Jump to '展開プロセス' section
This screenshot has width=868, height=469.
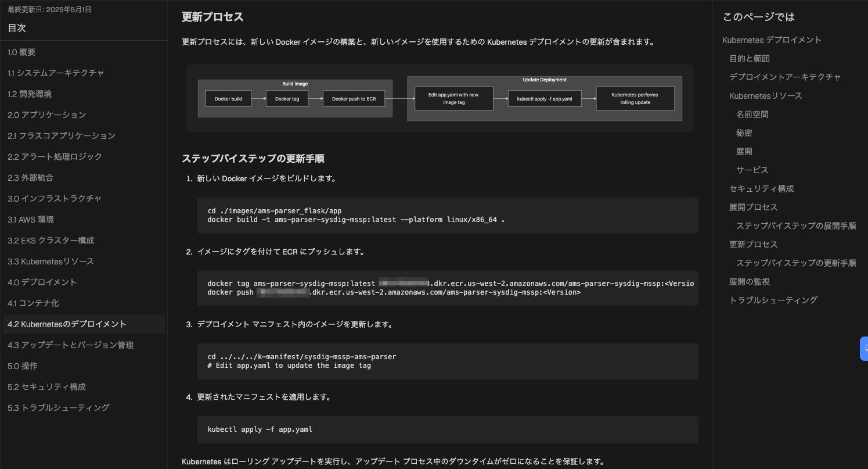(x=754, y=207)
